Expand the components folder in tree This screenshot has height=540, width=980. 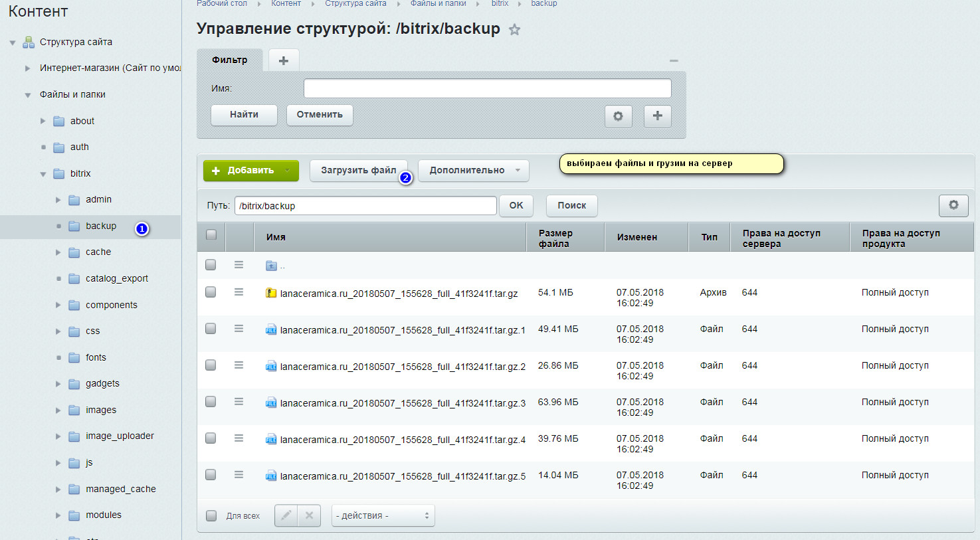click(58, 306)
